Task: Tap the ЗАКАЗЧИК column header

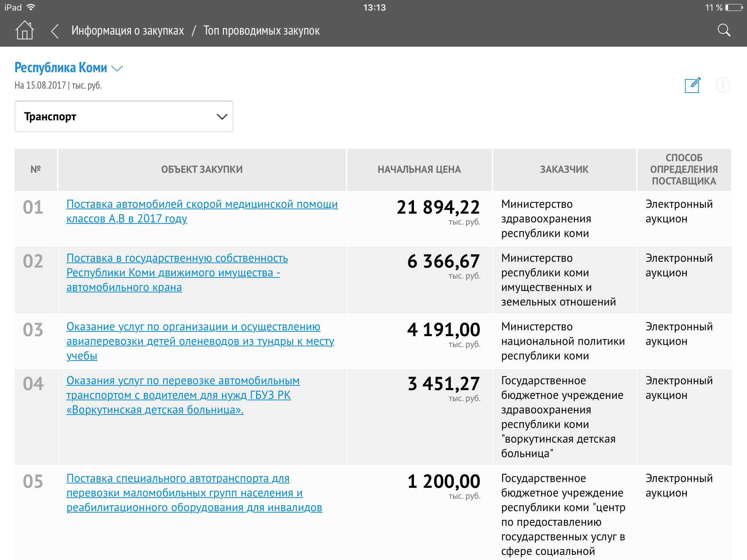Action: (x=564, y=170)
